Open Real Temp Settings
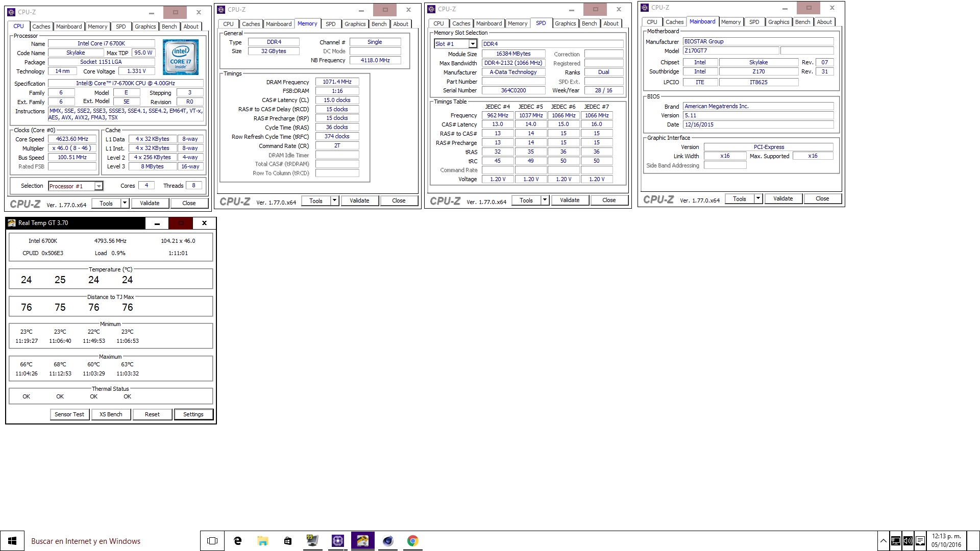 [x=193, y=414]
